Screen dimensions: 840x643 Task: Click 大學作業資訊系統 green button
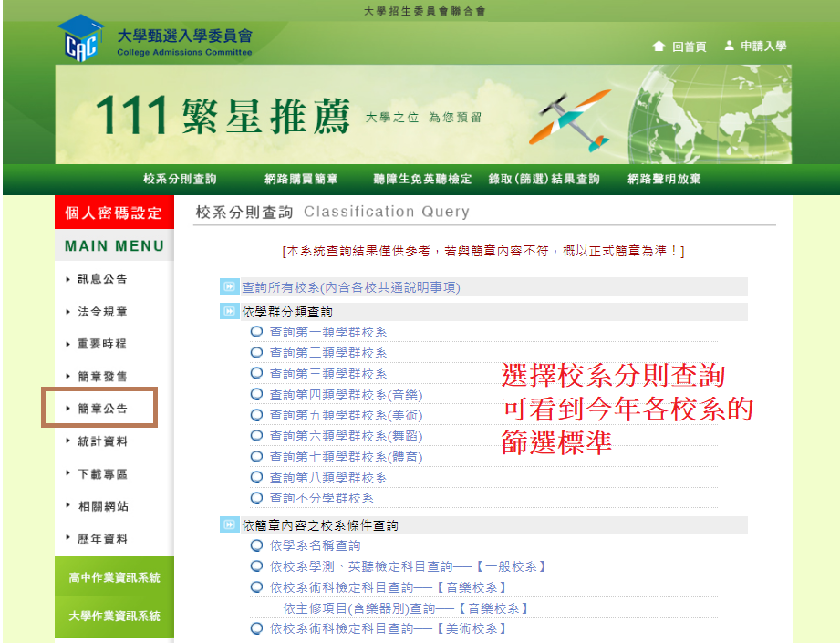114,617
